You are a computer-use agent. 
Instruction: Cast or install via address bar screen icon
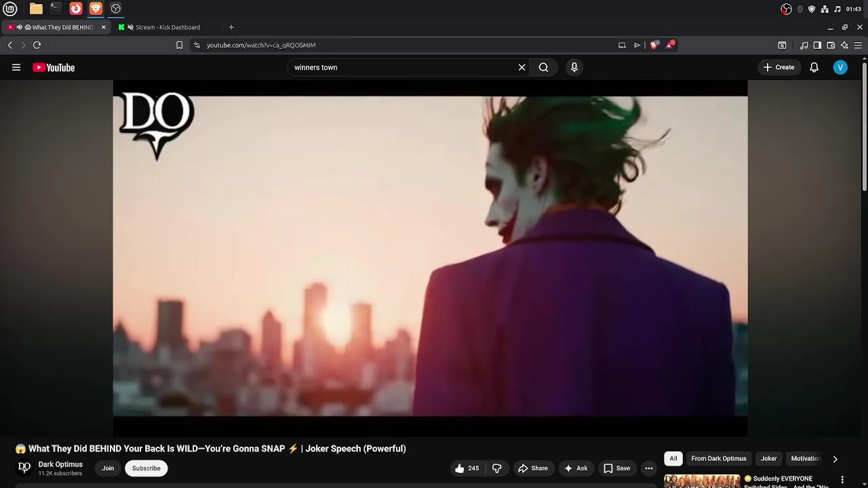coord(622,45)
